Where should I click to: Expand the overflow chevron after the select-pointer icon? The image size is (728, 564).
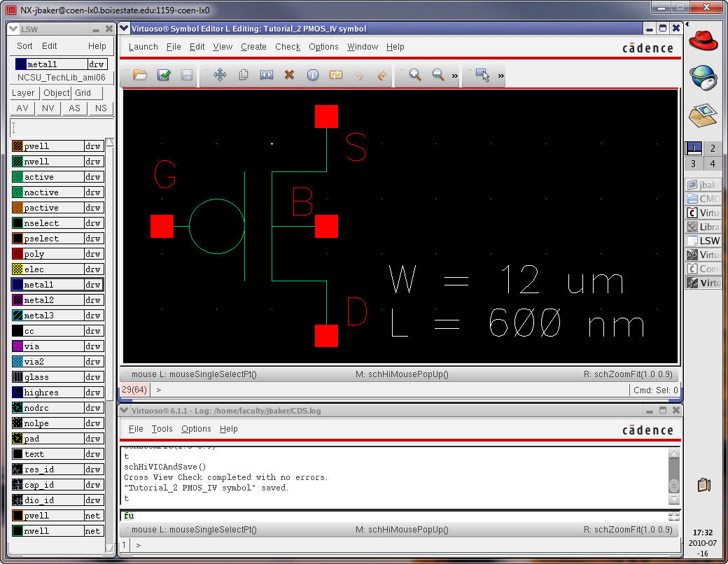(x=501, y=76)
